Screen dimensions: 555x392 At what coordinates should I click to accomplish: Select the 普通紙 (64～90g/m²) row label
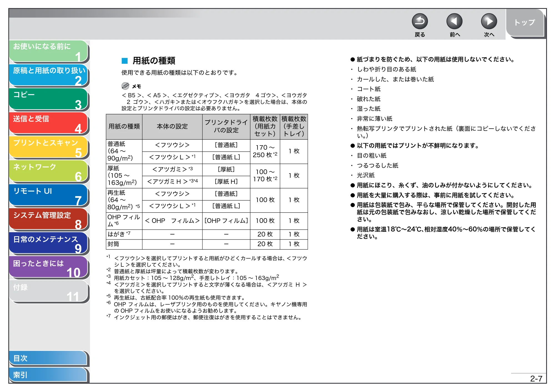pyautogui.click(x=124, y=151)
